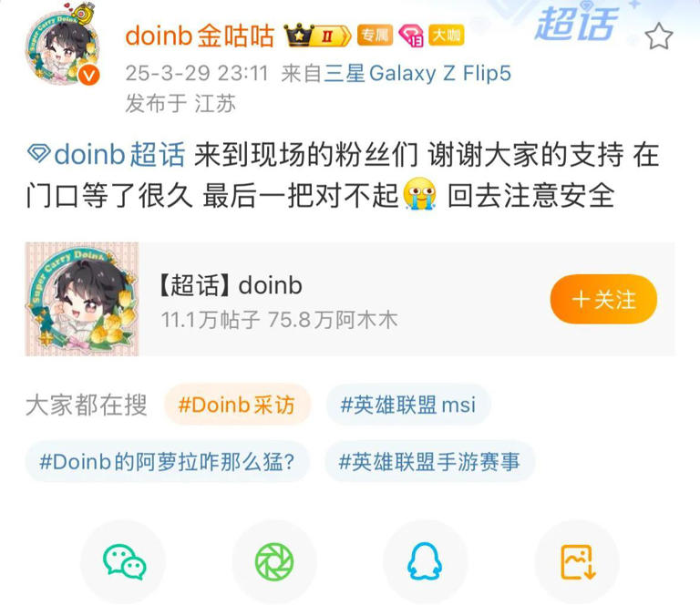This screenshot has height=616, width=700.
Task: Tap the VIP crown level badge
Action: [x=317, y=36]
